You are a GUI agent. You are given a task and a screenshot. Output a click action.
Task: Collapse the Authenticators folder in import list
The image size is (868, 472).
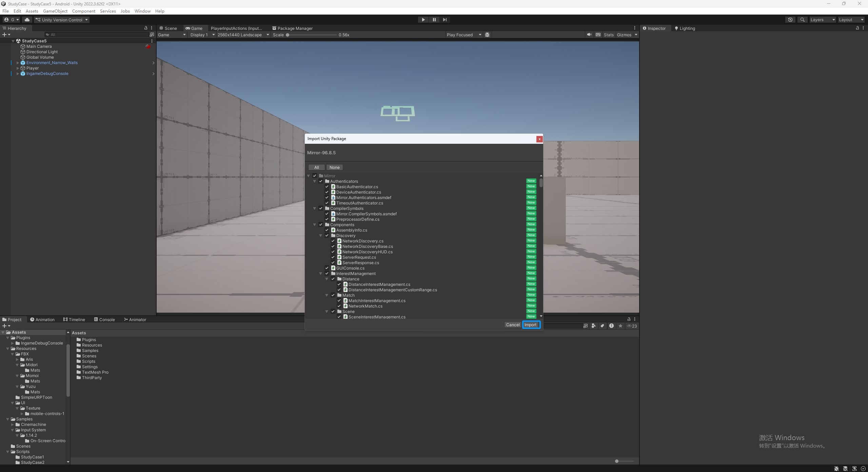(x=315, y=181)
